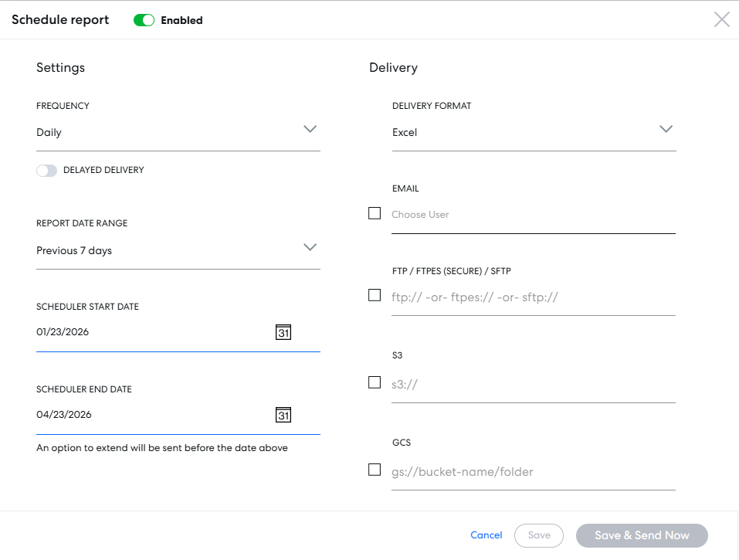The width and height of the screenshot is (739, 560).
Task: Edit the Scheduler Start Date 01/23/2026 field
Action: tap(147, 333)
